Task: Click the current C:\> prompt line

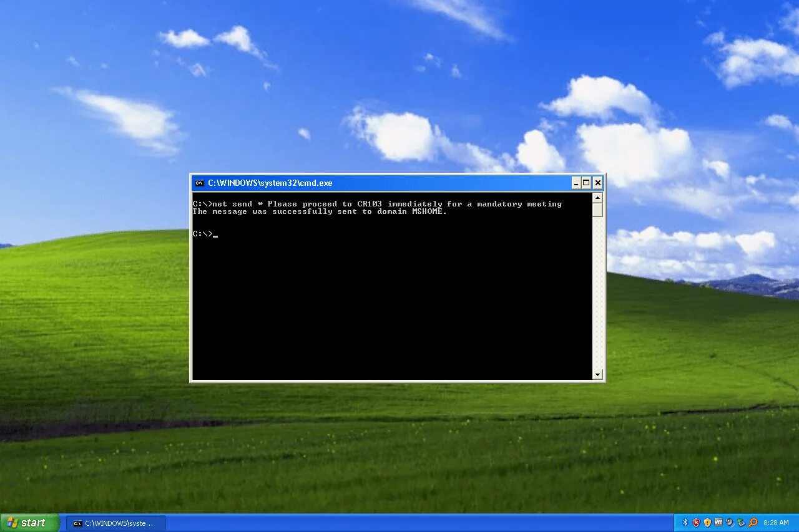Action: click(x=205, y=234)
